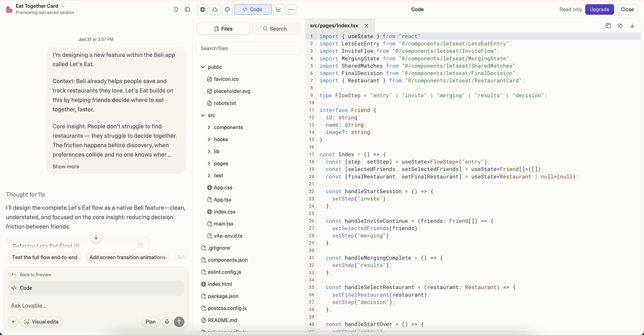Copy the file contents icon
The width and height of the screenshot is (644, 335).
(620, 25)
